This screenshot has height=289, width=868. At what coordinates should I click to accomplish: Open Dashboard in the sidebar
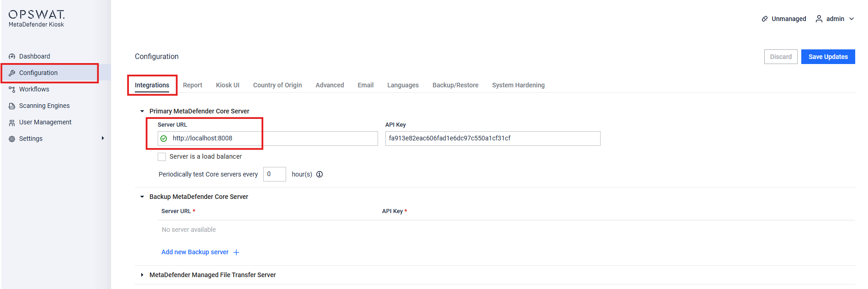35,56
